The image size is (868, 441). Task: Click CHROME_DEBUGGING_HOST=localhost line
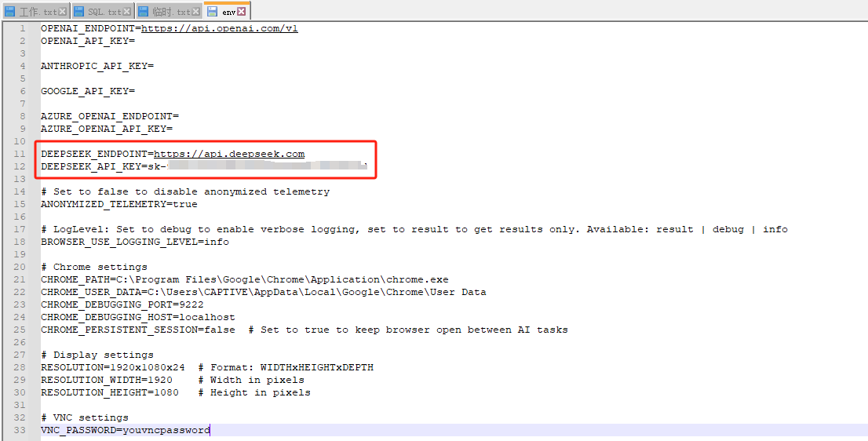coord(138,317)
